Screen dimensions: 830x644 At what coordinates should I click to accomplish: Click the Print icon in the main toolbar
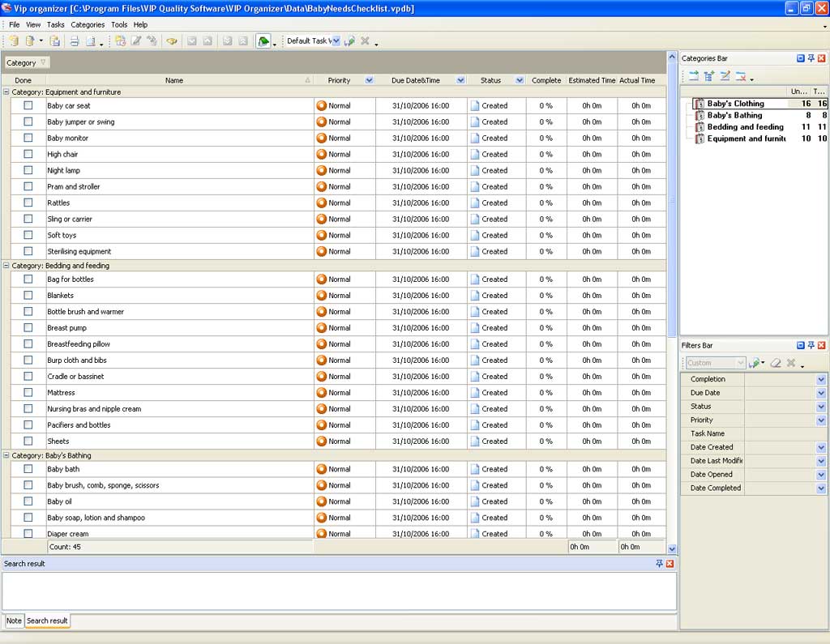coord(74,41)
